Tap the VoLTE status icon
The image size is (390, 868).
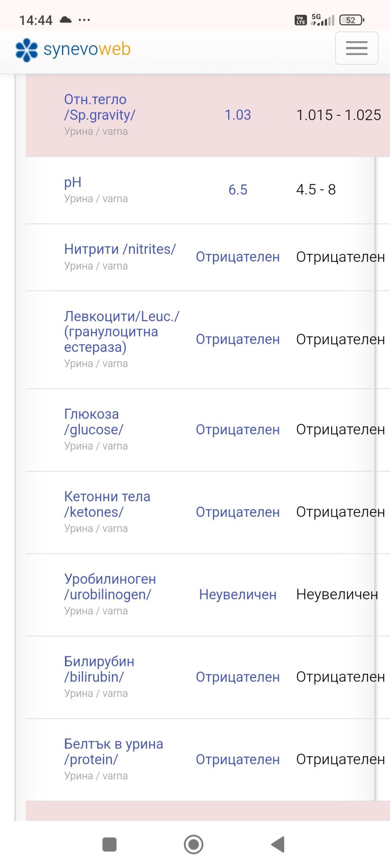click(x=300, y=20)
